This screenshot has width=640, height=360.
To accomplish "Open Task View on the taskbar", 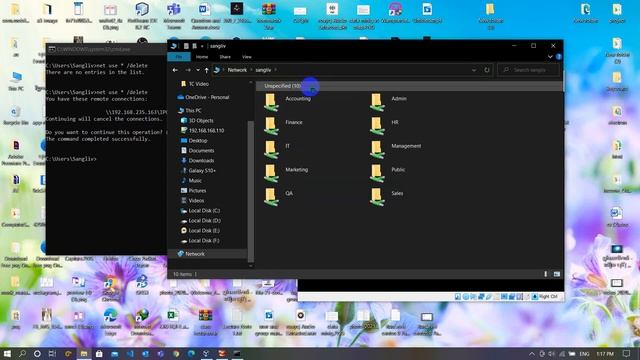I will click(x=52, y=353).
